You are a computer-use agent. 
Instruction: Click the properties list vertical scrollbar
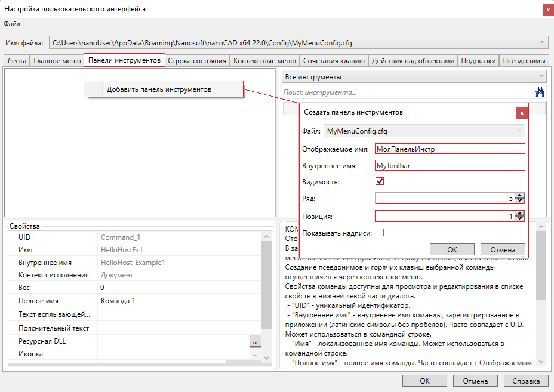tap(267, 280)
